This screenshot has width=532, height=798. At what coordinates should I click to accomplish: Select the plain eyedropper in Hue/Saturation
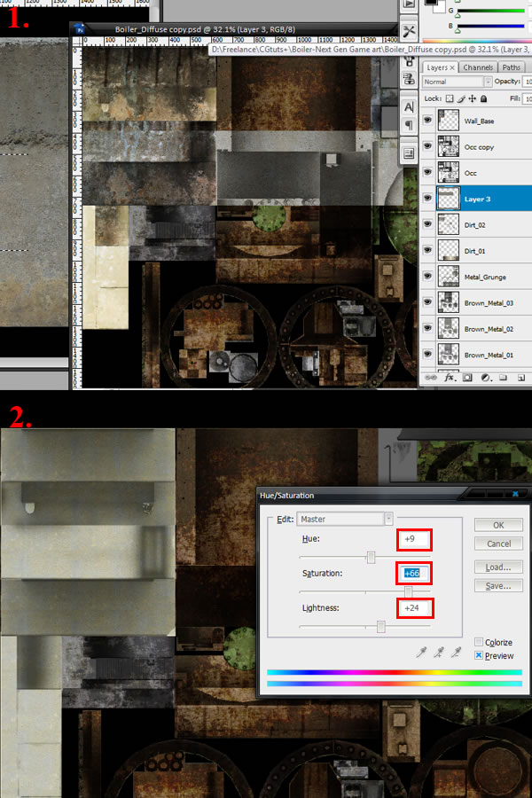point(421,653)
